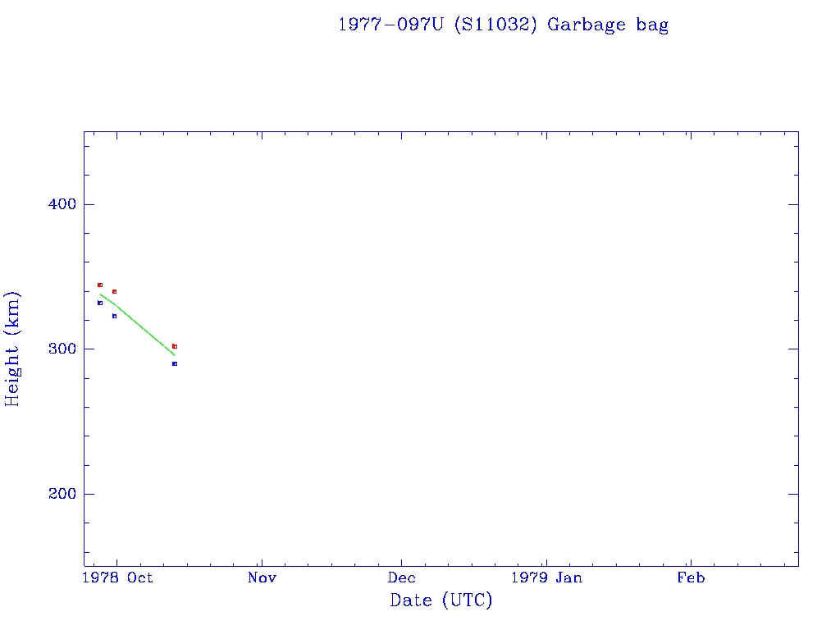Pick the second blue data marker
This screenshot has width=840, height=630.
pos(114,316)
